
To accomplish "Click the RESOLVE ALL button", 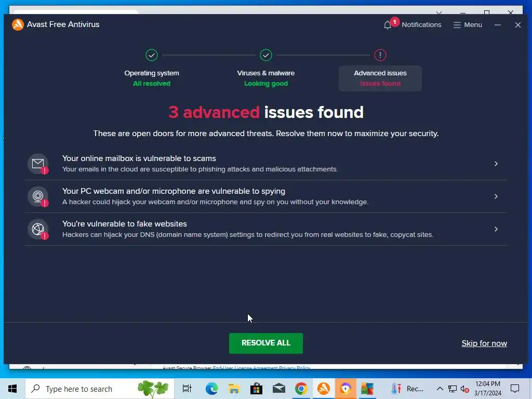I will point(266,343).
